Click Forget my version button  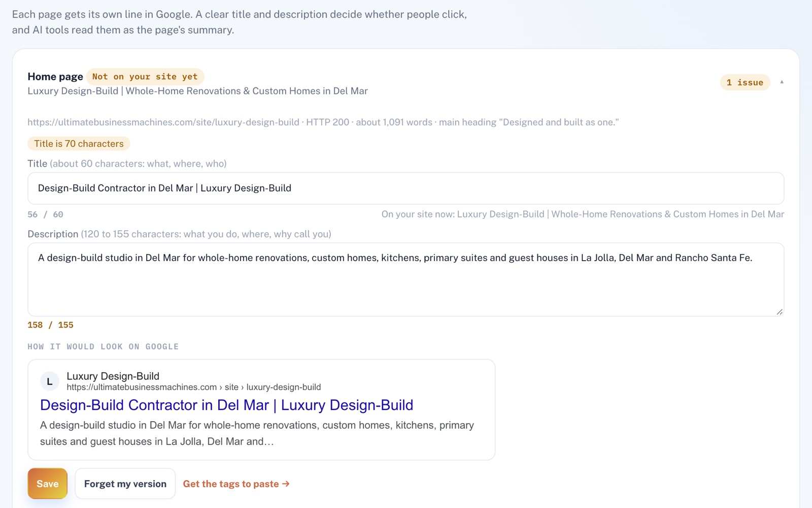[x=125, y=484]
